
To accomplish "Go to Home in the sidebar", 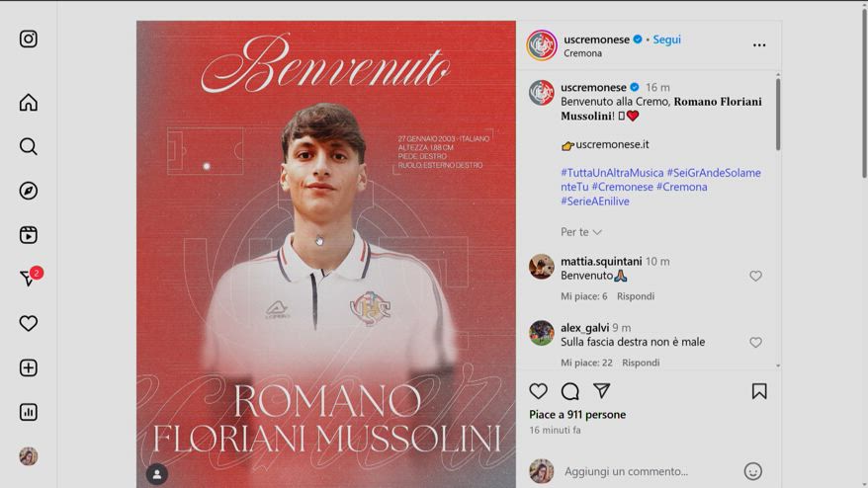I will click(x=29, y=103).
